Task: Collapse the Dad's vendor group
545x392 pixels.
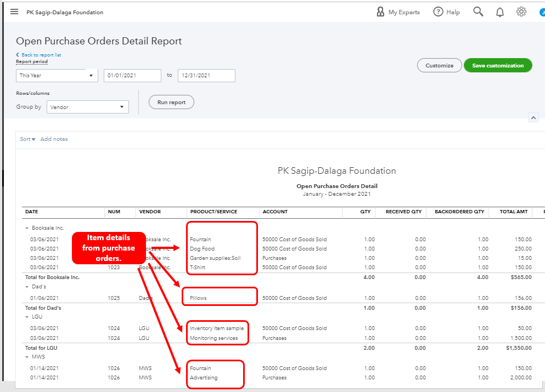Action: click(x=27, y=287)
